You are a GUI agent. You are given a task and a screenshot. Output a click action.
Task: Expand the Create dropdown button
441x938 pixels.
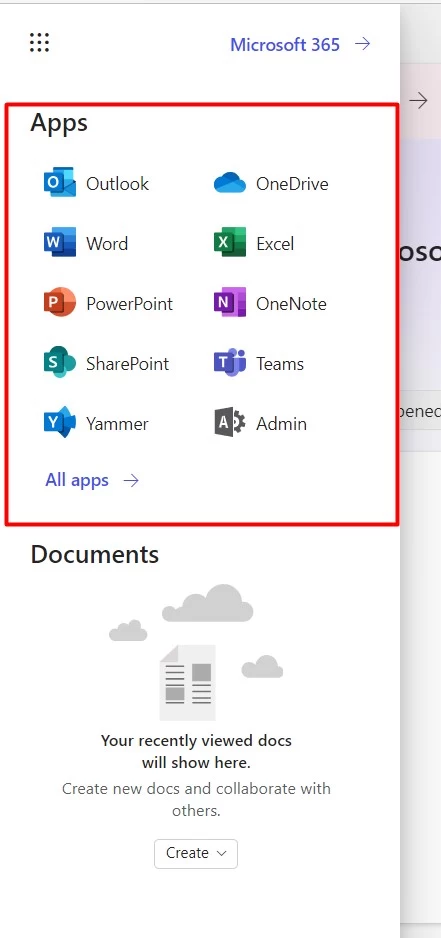[196, 853]
